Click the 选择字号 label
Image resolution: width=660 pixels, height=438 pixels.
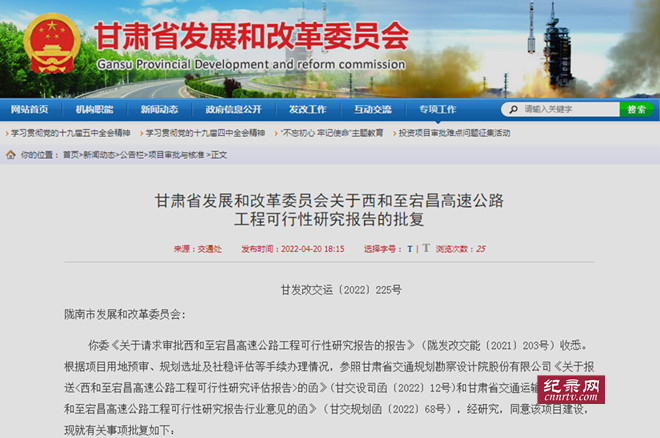point(382,249)
